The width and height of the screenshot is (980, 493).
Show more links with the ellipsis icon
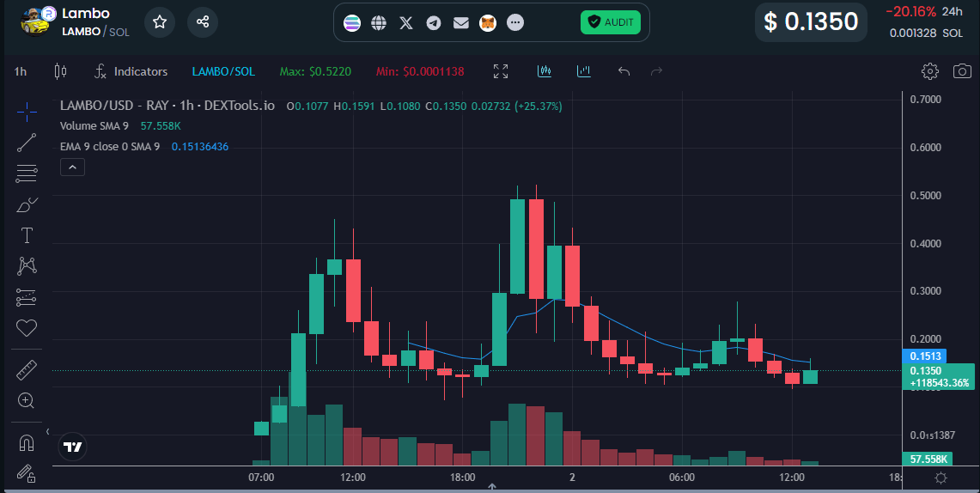tap(515, 23)
